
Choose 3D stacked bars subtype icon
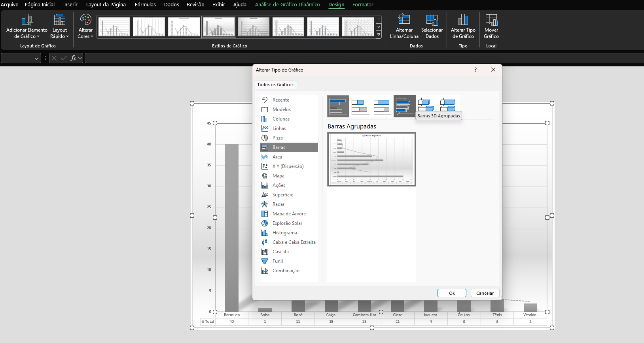(x=426, y=104)
